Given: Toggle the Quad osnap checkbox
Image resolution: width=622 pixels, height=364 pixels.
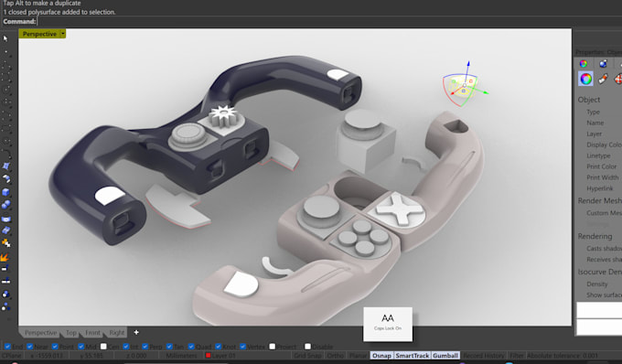Looking at the screenshot, I should tap(191, 347).
